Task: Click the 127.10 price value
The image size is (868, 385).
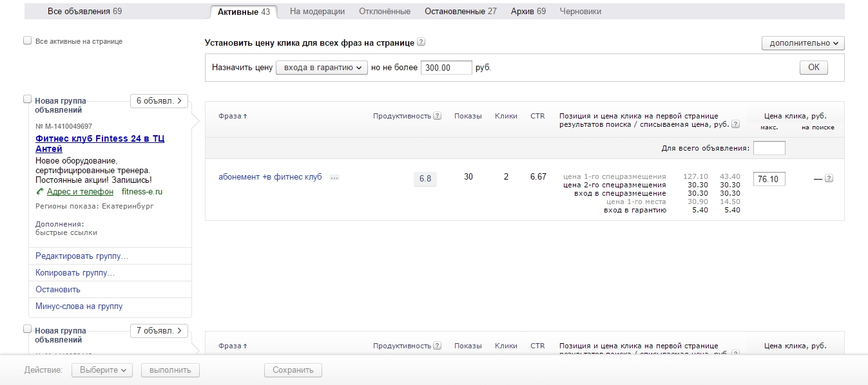Action: [x=696, y=176]
